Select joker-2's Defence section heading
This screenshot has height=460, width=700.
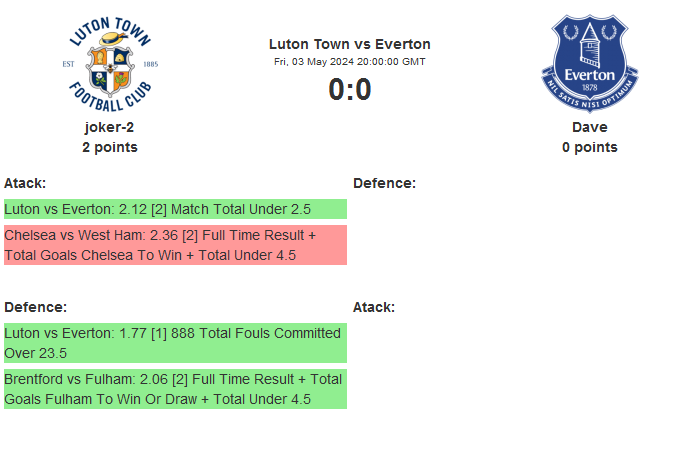tap(35, 307)
